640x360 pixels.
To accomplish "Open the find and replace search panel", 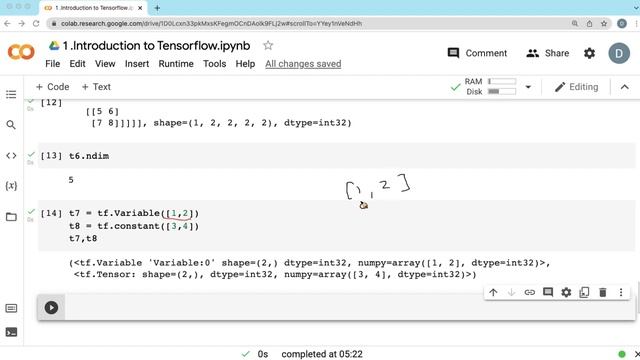I will coord(11,124).
